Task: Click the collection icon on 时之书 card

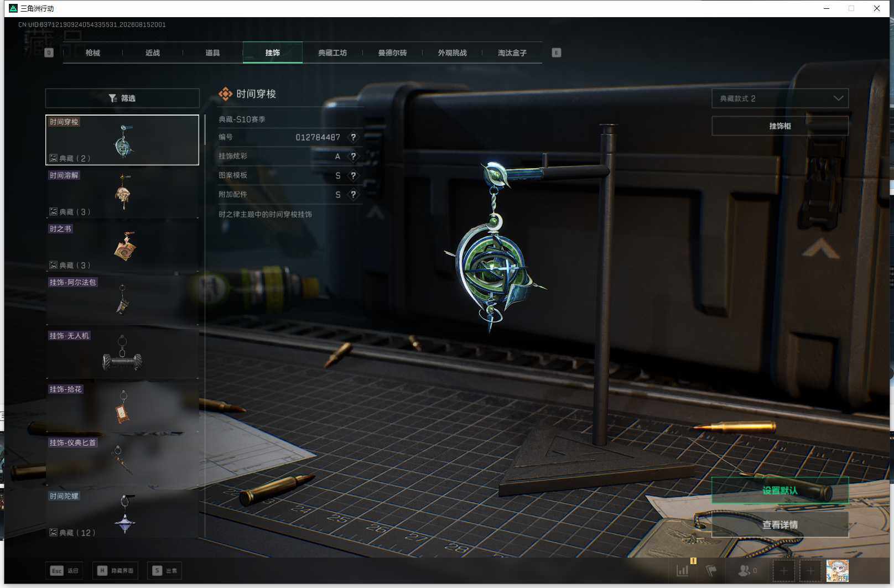Action: coord(53,265)
